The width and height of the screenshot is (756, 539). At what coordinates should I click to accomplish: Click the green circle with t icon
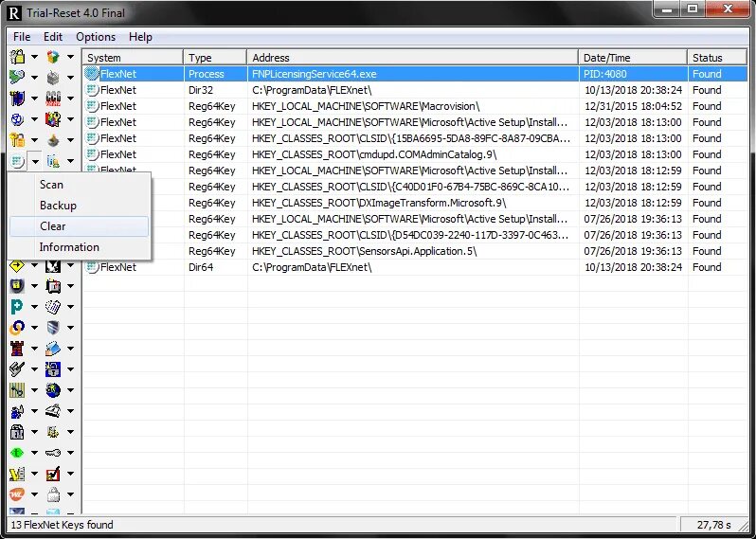17,453
